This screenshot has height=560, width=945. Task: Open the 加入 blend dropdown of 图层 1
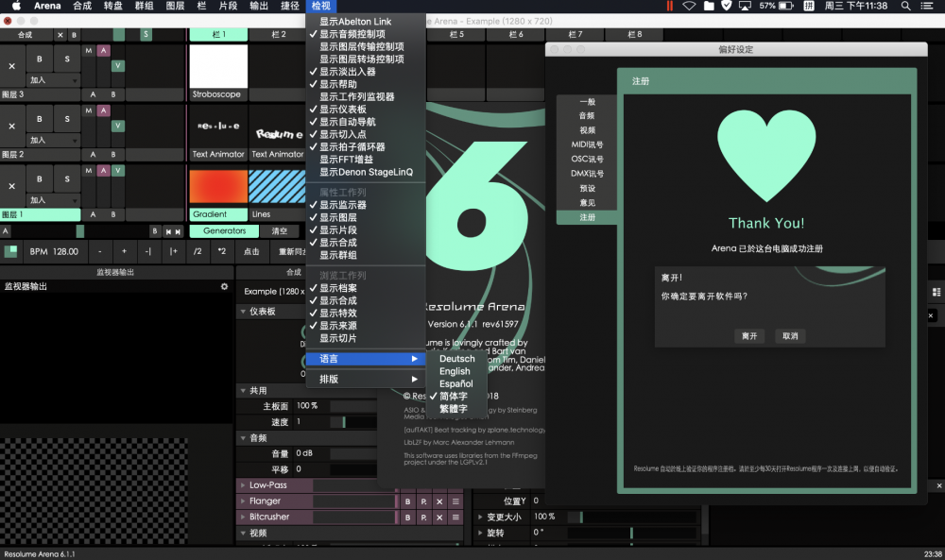53,200
